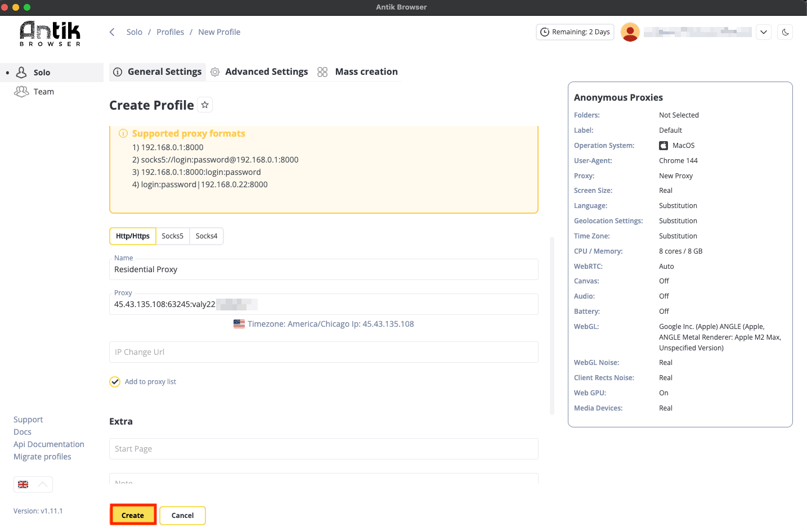Click the US flag timezone icon

(239, 323)
